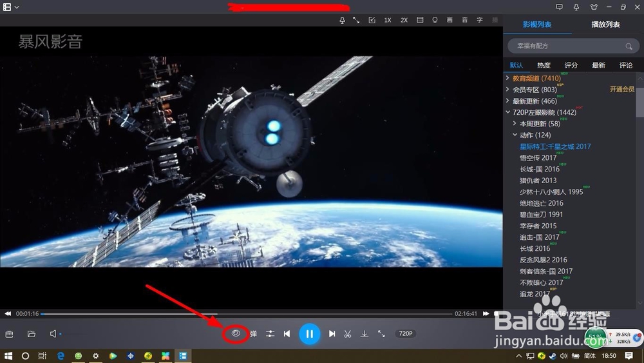The image size is (644, 363).
Task: Play 绝地逃亡 2016 from list
Action: point(542,203)
